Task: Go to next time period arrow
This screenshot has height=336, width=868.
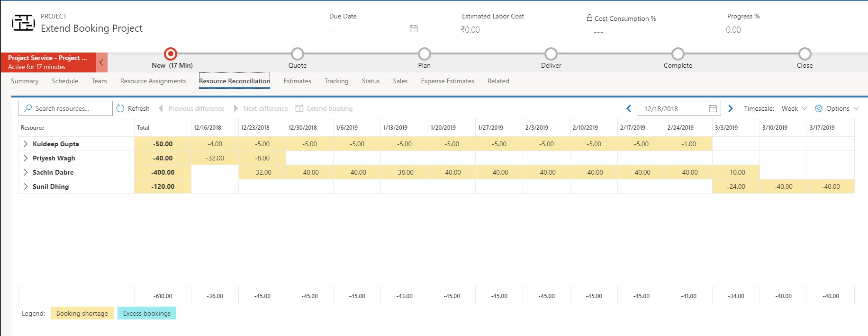Action: click(731, 108)
